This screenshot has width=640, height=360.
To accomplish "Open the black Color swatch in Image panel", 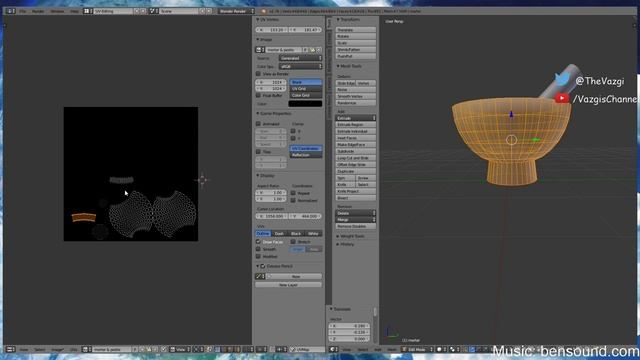I will pos(305,103).
